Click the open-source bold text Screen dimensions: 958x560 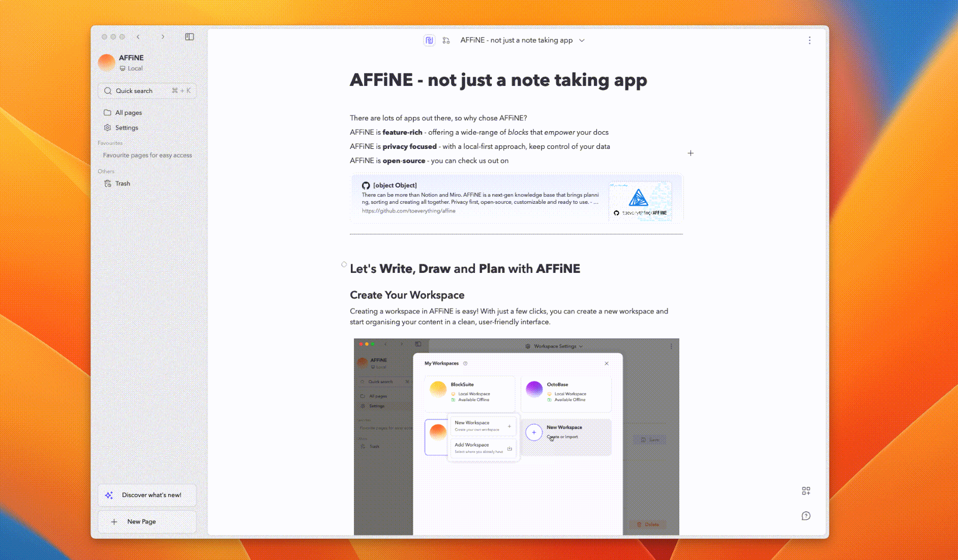404,161
